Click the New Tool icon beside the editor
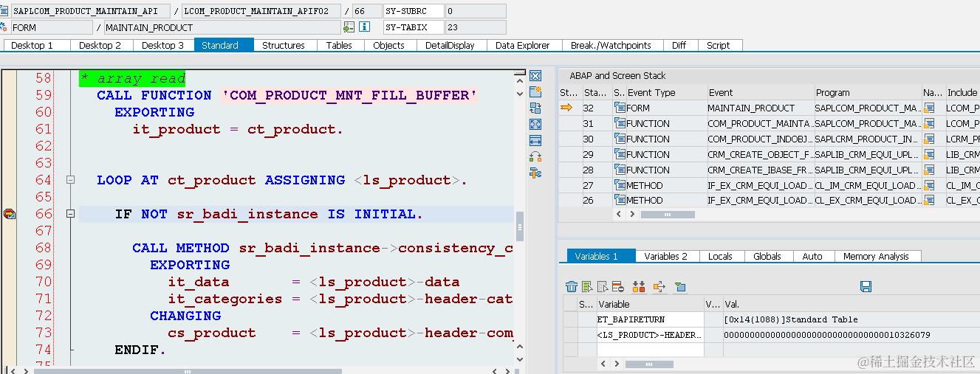 535,91
